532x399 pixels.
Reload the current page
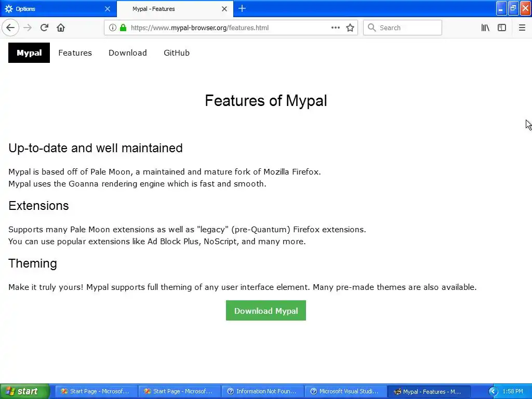click(44, 28)
